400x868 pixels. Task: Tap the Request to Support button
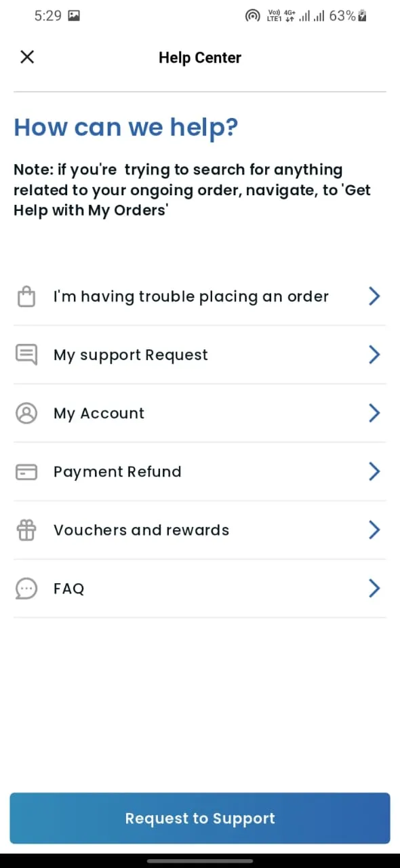[x=200, y=818]
